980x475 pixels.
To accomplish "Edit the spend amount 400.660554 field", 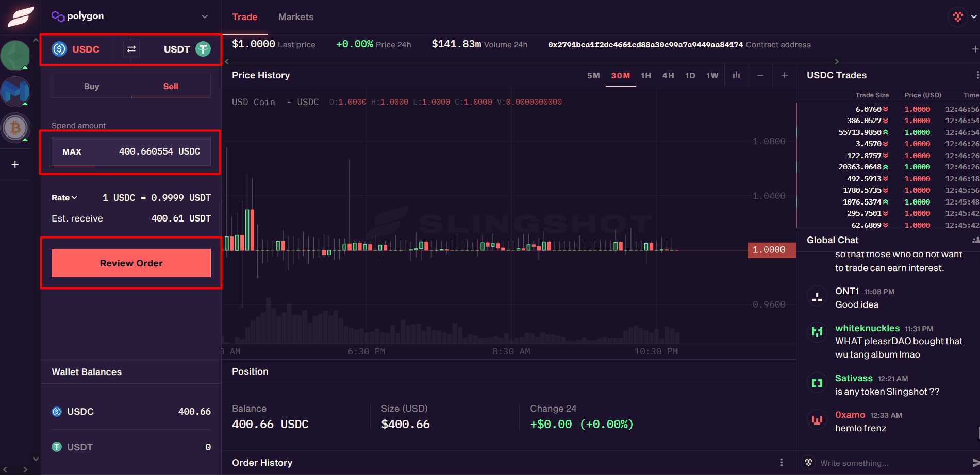I will [159, 151].
